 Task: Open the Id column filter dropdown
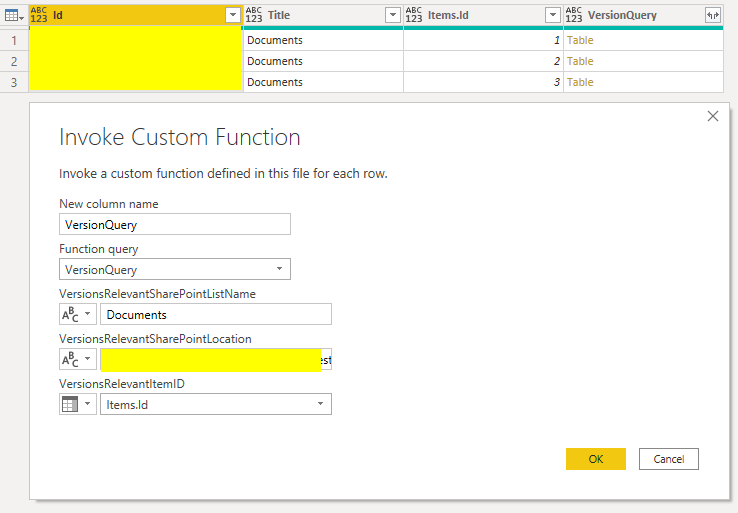pos(233,16)
